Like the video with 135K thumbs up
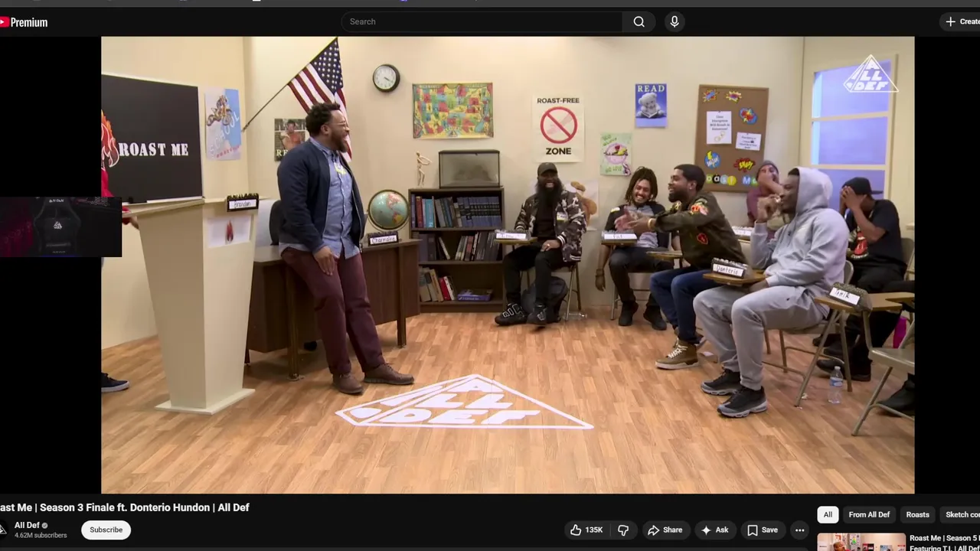The height and width of the screenshot is (551, 980). (586, 530)
